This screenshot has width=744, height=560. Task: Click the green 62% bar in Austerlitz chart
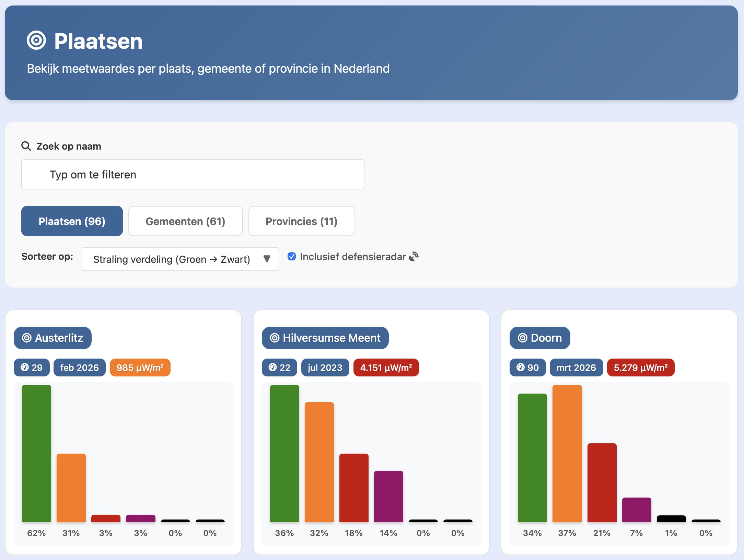coord(36,453)
